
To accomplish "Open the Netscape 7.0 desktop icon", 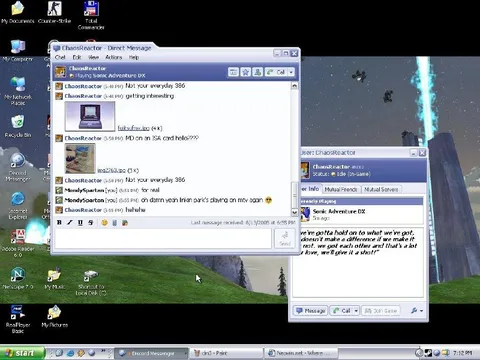I will 18,278.
